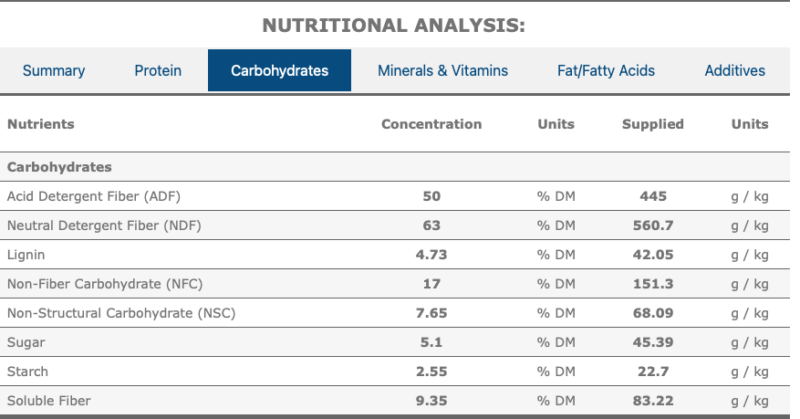Click the Concentration column header

tap(431, 124)
